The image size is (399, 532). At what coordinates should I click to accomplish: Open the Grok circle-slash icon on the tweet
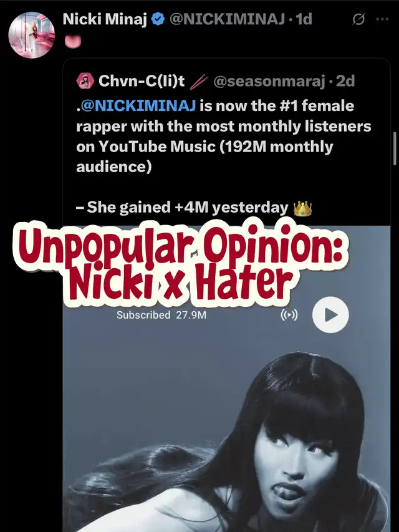click(358, 19)
